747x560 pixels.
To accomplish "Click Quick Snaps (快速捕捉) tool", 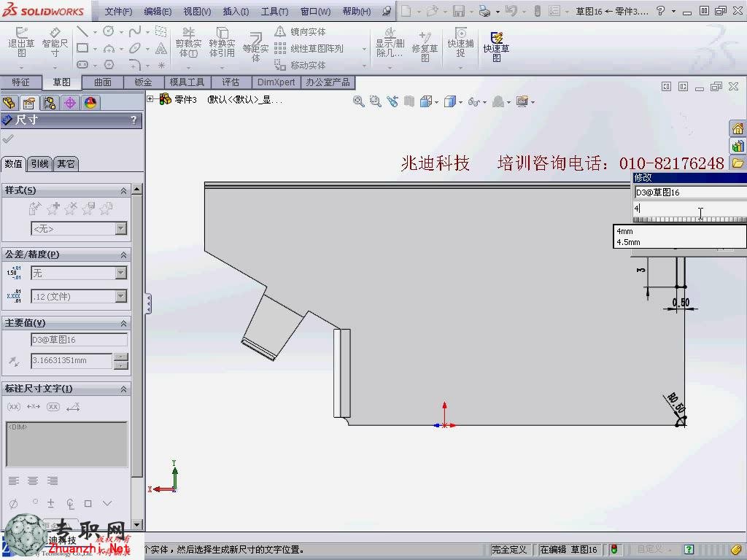I will pos(460,42).
